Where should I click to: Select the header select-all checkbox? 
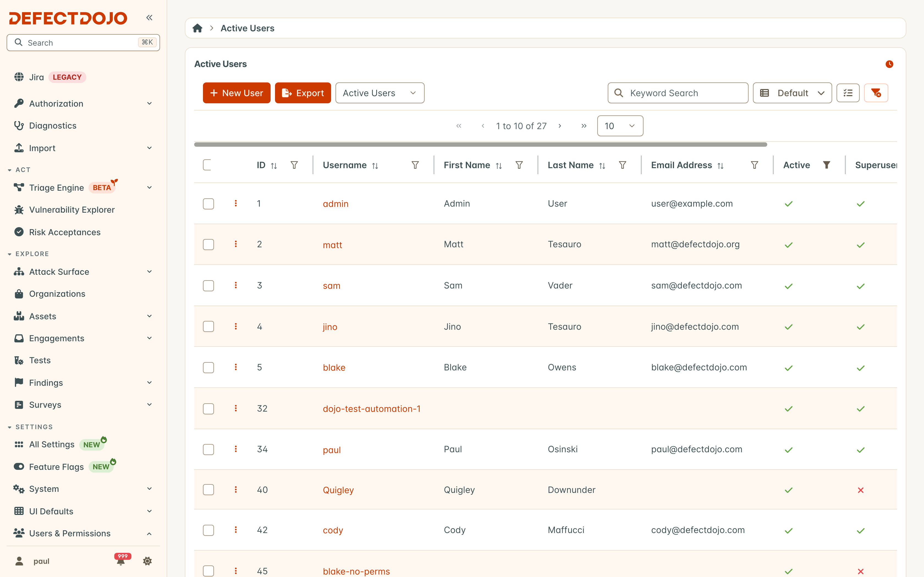coord(207,165)
